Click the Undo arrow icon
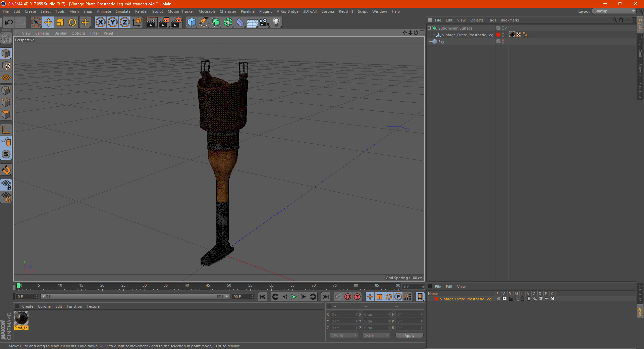The height and width of the screenshot is (349, 644). click(9, 22)
